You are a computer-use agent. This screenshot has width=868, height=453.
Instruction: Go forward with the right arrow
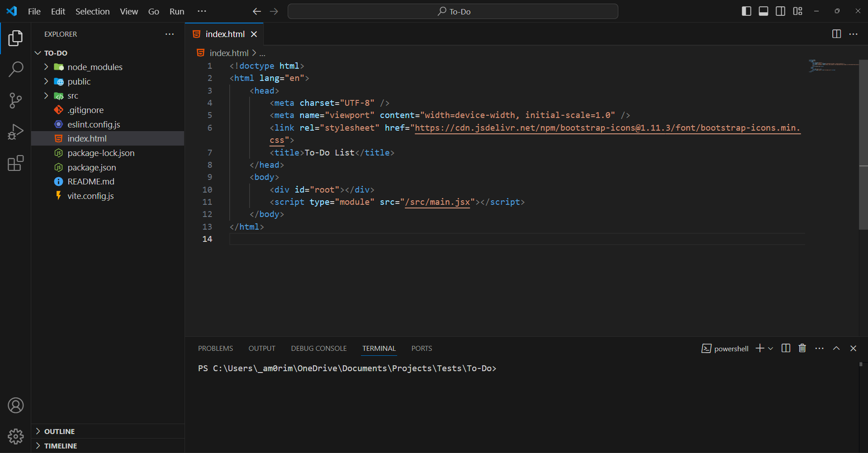click(274, 11)
